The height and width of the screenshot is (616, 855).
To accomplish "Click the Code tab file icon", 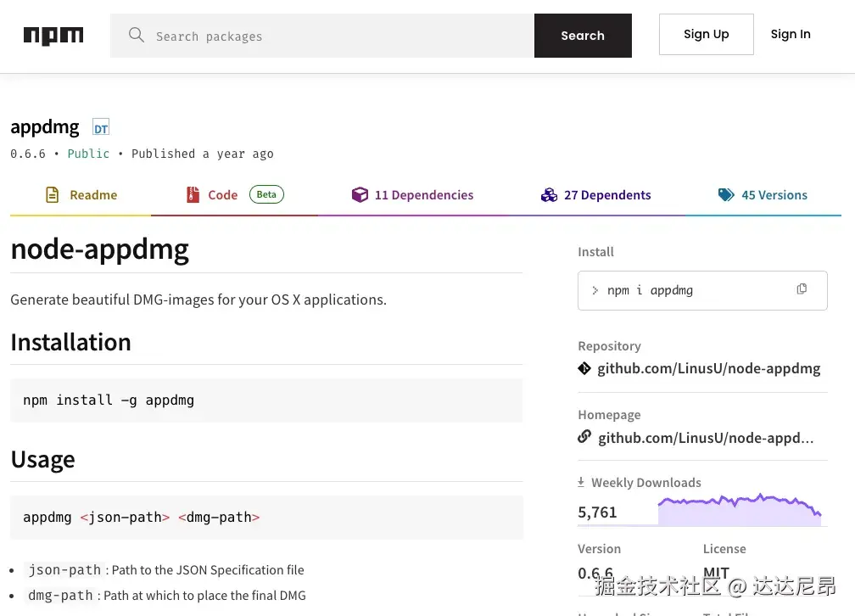I will [193, 195].
